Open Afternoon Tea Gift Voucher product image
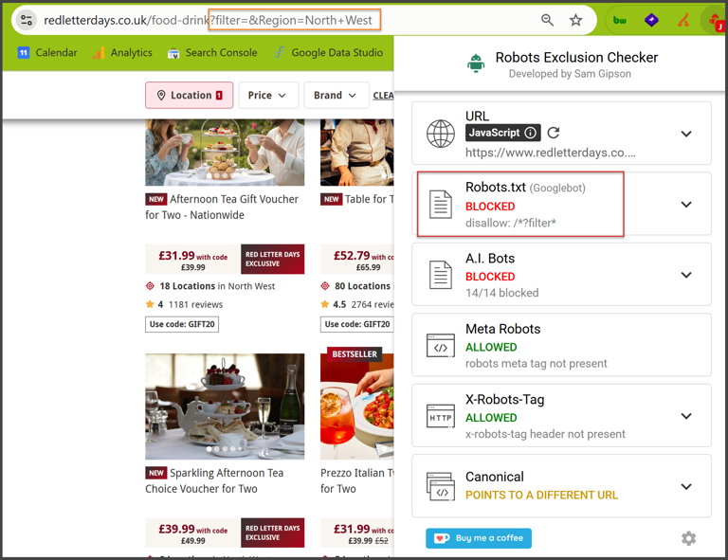 (x=225, y=153)
